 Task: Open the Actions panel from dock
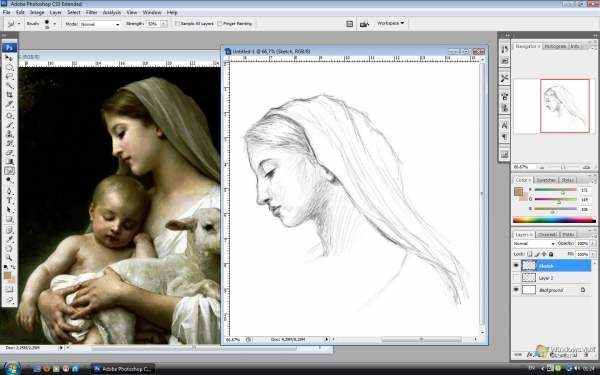pyautogui.click(x=504, y=61)
